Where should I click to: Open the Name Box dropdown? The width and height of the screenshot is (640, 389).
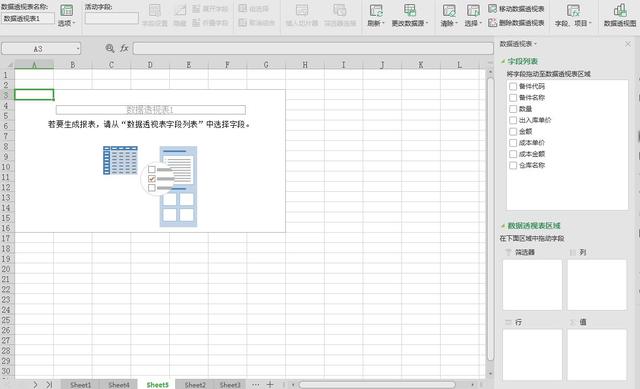pos(77,49)
